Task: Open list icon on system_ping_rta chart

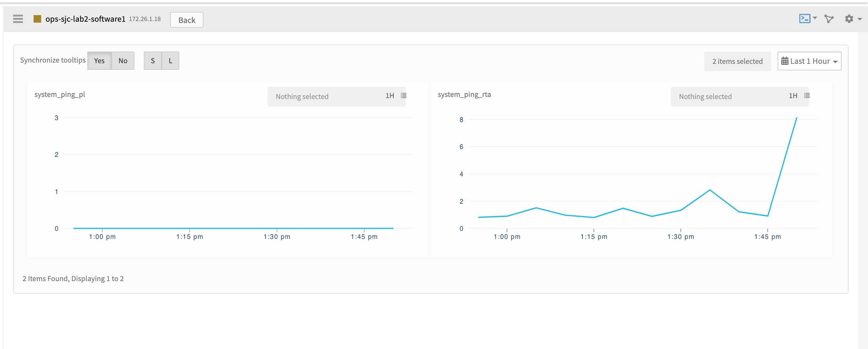Action: click(x=807, y=96)
